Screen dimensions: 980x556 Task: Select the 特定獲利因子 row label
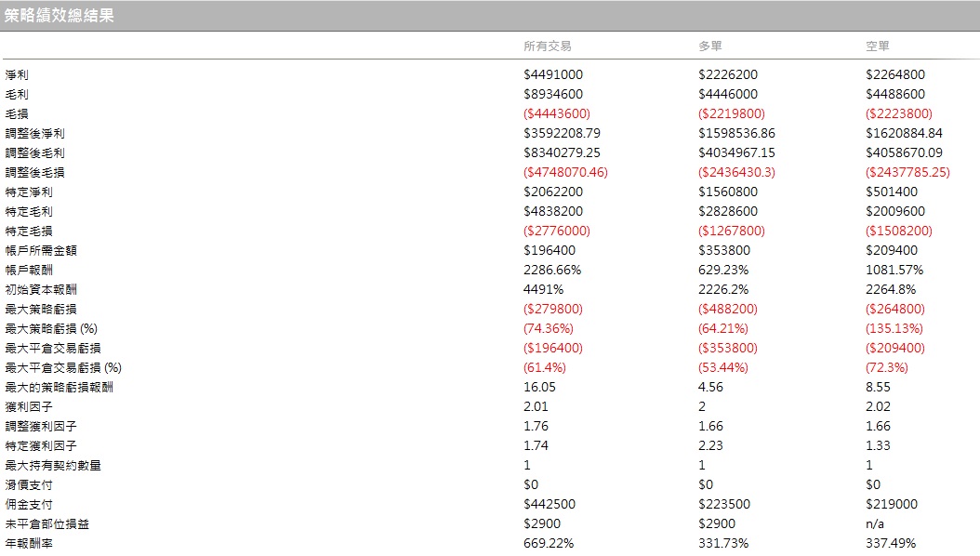pyautogui.click(x=41, y=446)
